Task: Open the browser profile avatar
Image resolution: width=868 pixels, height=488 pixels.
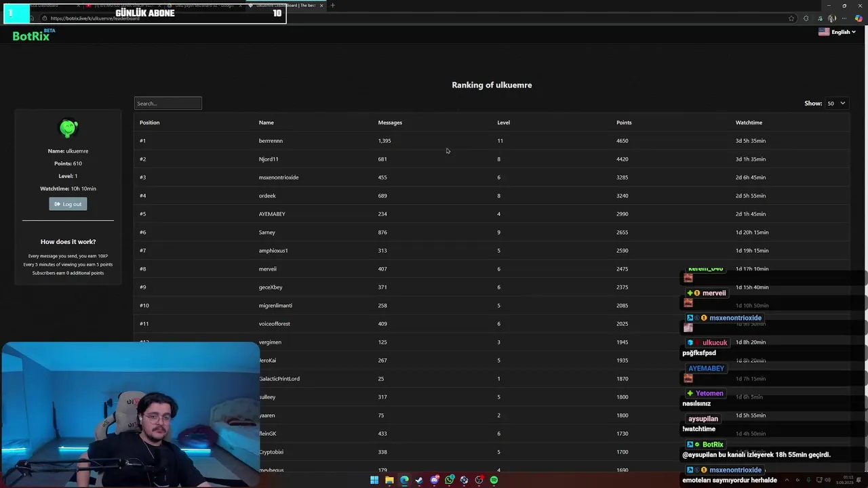Action: point(831,18)
